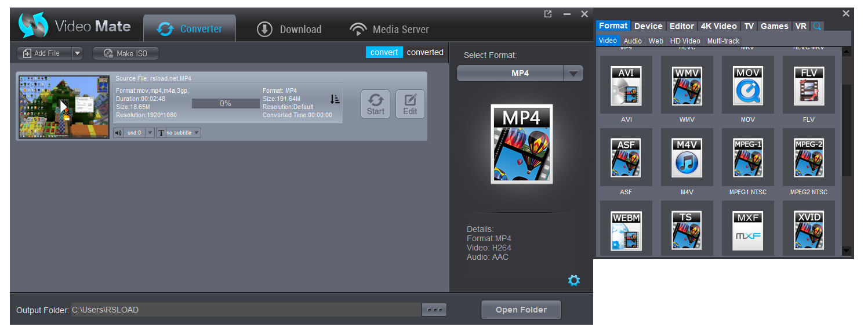
Task: Click the merge/sort arrow icon in file row
Action: coord(335,100)
